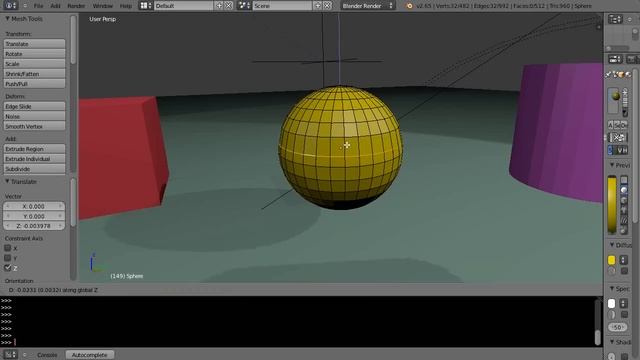
Task: Unlink material datablock with X icon
Action: pos(617,138)
